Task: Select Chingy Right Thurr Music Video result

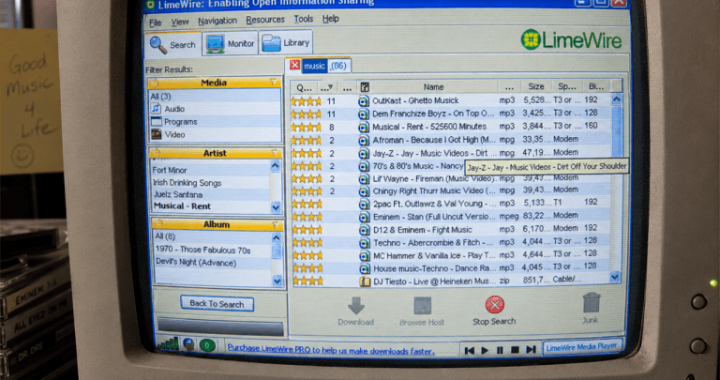Action: coord(451,191)
